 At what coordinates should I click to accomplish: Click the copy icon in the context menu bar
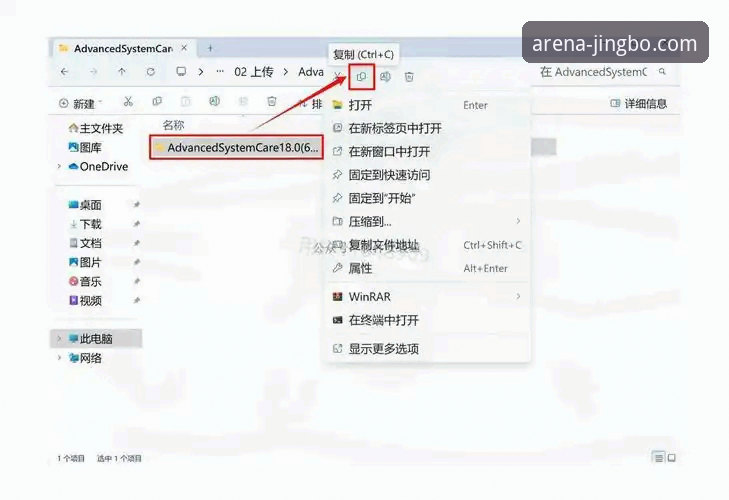(x=361, y=77)
